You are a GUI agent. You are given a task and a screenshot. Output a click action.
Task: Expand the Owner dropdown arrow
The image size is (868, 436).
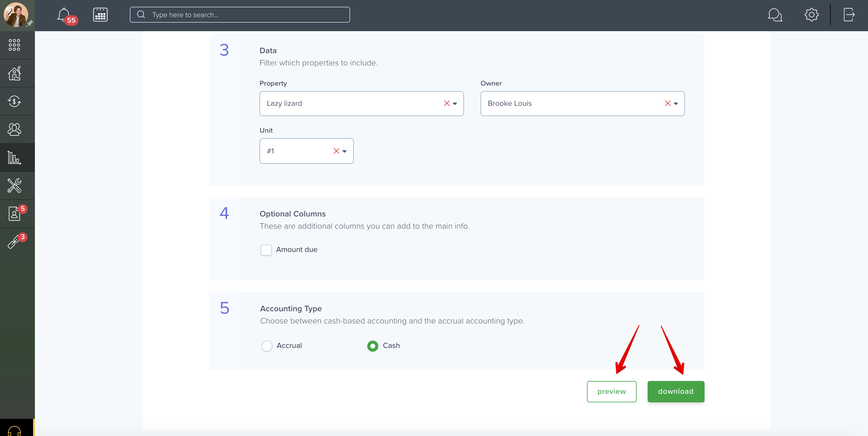pyautogui.click(x=675, y=104)
